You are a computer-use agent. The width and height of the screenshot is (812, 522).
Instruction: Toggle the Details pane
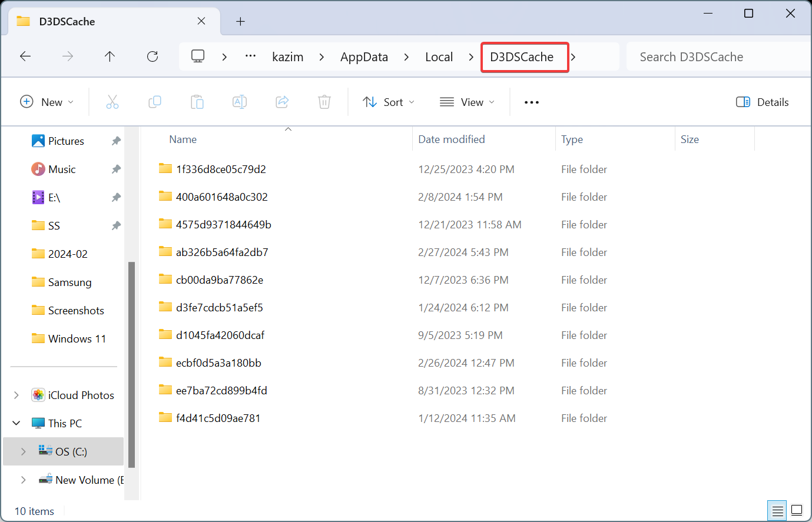point(763,102)
